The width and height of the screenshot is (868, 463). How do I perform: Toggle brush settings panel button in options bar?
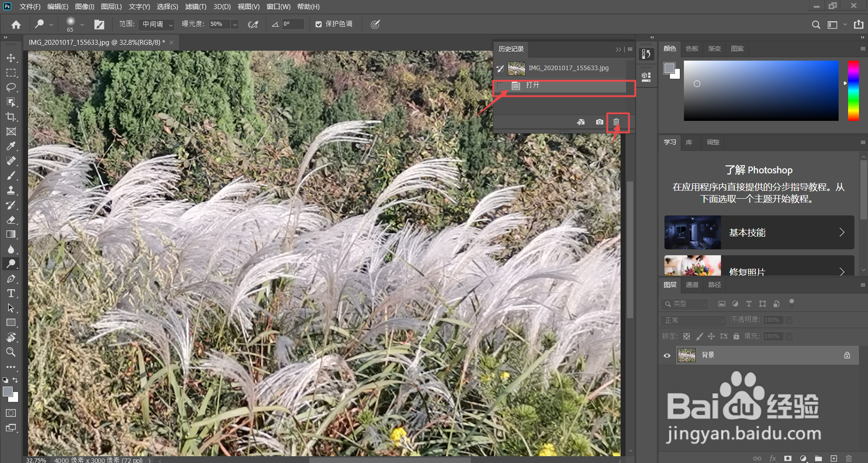(x=99, y=24)
